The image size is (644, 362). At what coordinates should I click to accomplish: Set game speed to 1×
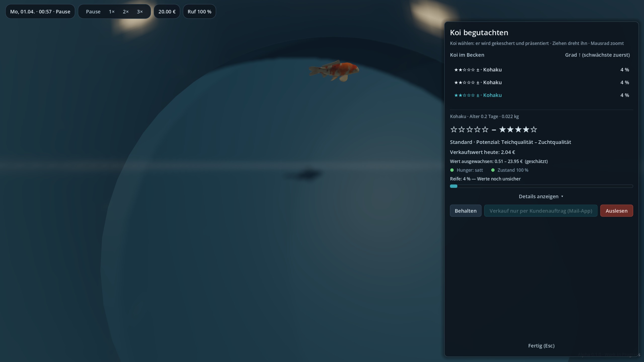pyautogui.click(x=112, y=12)
